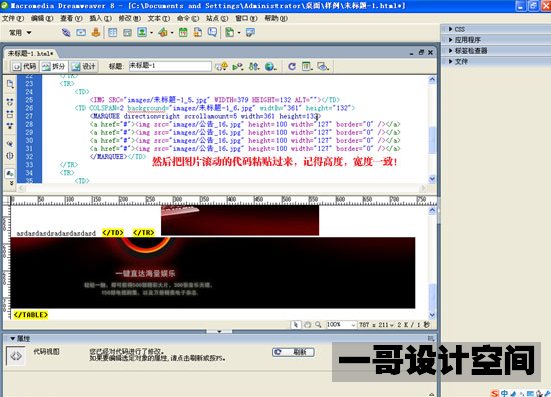Select the Hand tool in status bar
551x397 pixels.
(307, 325)
